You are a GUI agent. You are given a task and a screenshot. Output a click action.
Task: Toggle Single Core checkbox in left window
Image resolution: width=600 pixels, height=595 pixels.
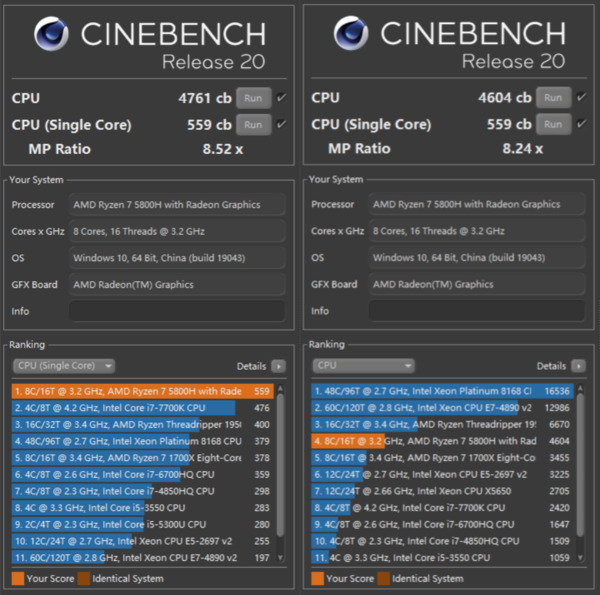coord(281,124)
